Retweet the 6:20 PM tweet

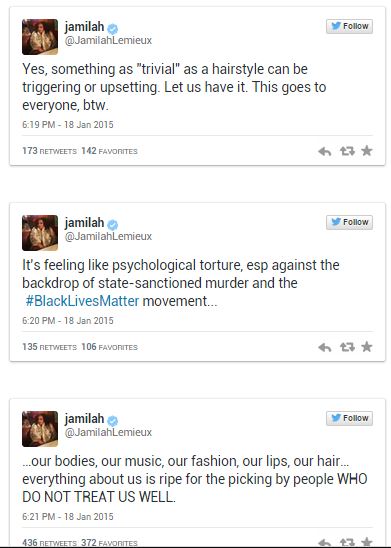pos(347,347)
